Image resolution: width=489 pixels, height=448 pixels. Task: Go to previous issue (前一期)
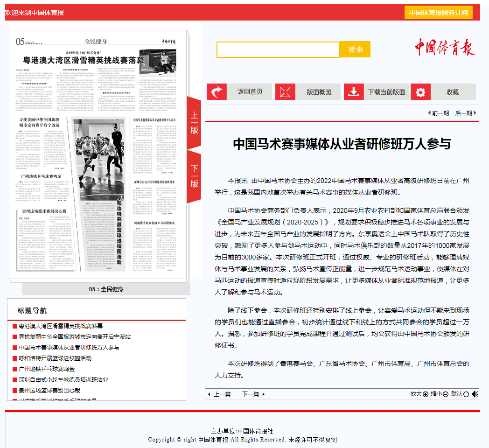point(438,113)
